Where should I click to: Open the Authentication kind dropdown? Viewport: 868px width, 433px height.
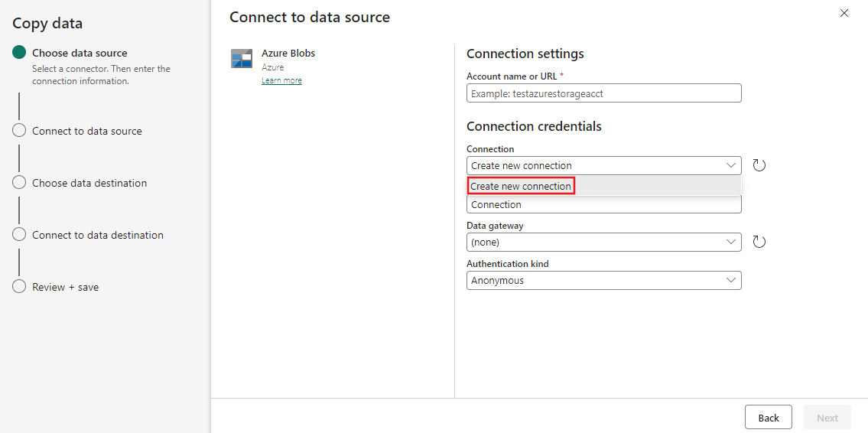pyautogui.click(x=604, y=280)
